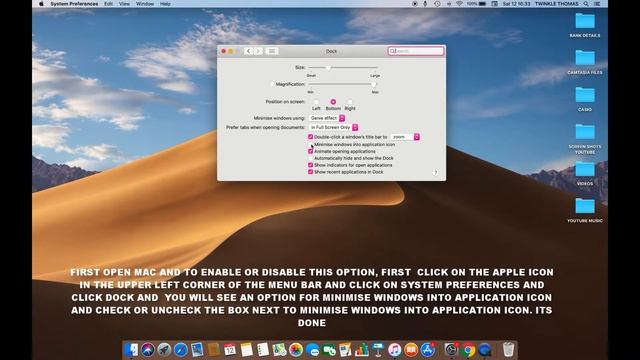Check Minimise windows into application icon

[310, 144]
